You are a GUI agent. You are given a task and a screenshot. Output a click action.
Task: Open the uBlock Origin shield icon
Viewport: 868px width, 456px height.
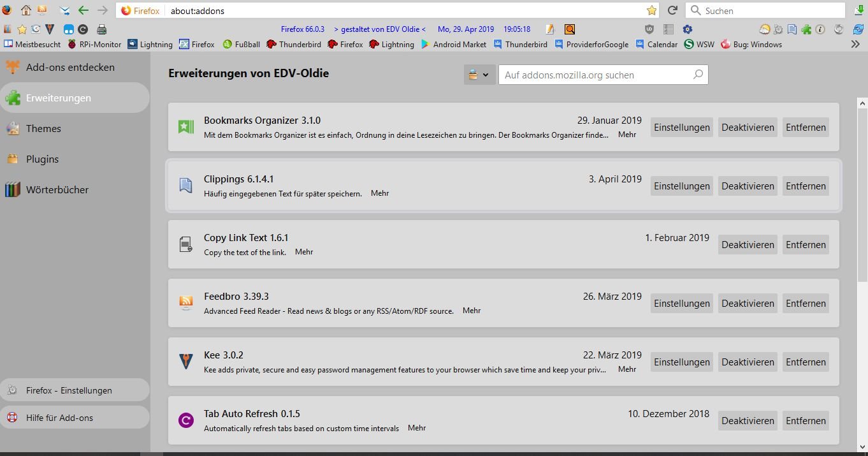tap(649, 29)
